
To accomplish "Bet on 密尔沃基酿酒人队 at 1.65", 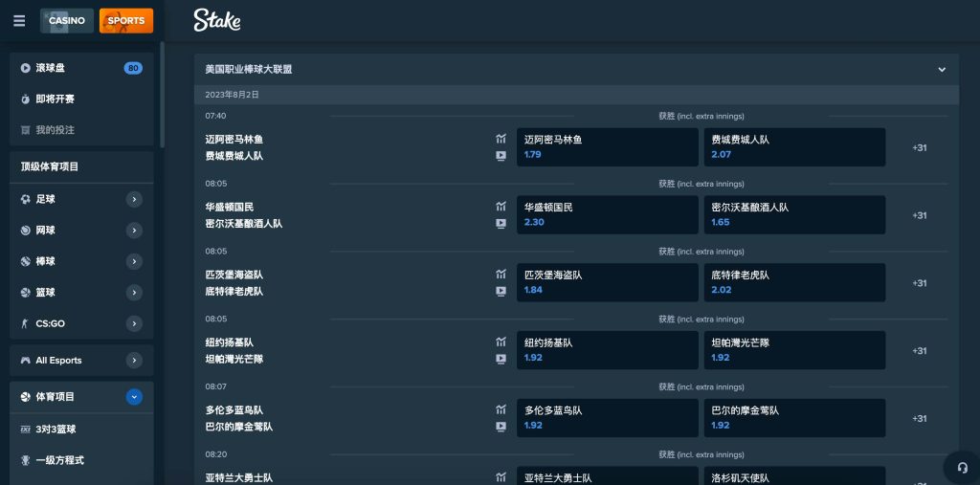I will coord(794,215).
